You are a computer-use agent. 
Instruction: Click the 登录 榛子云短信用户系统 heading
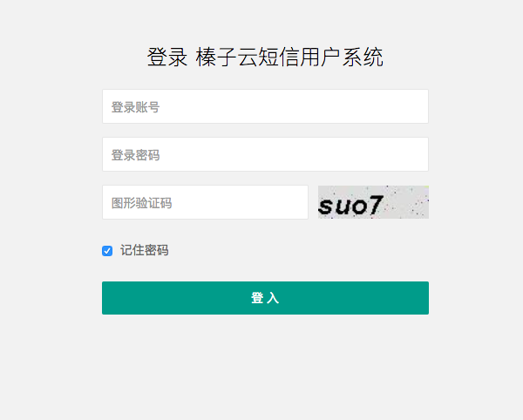click(x=265, y=58)
